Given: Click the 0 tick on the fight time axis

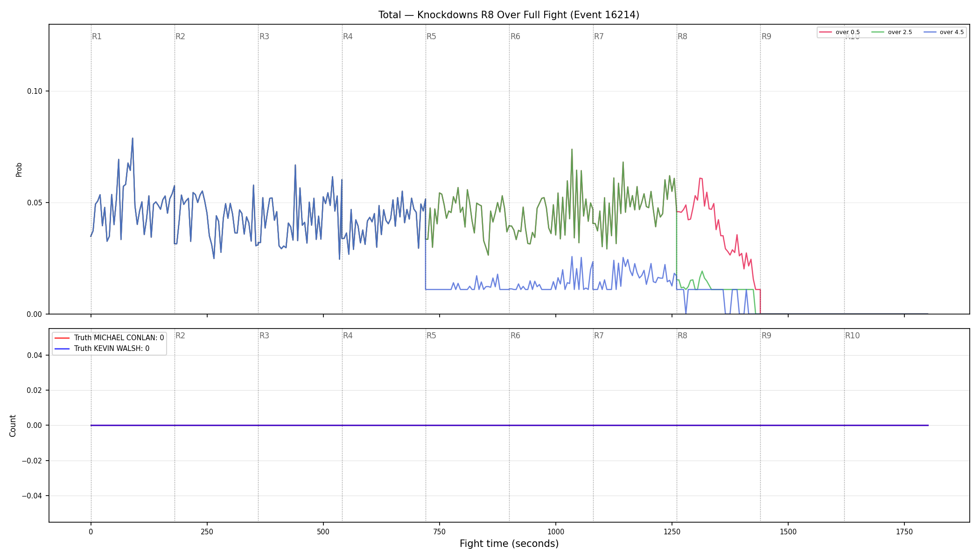Looking at the screenshot, I should point(91,532).
